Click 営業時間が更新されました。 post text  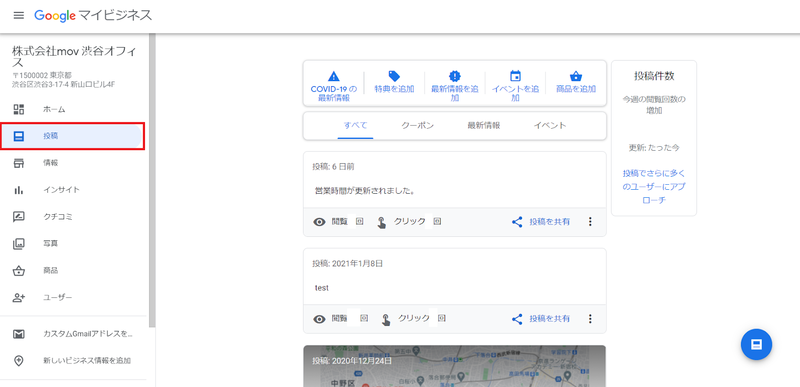click(x=364, y=191)
